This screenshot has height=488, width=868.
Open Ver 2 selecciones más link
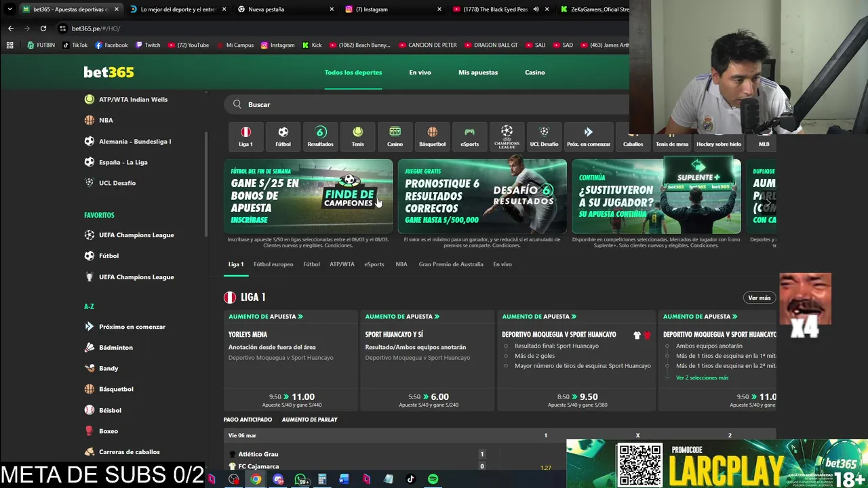click(x=702, y=378)
